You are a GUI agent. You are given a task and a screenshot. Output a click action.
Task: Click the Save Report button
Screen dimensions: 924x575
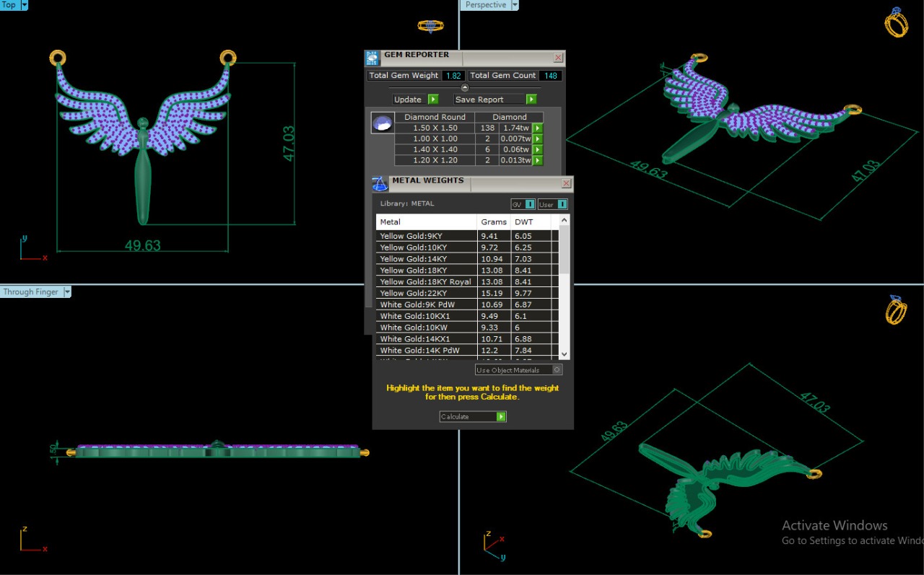495,100
